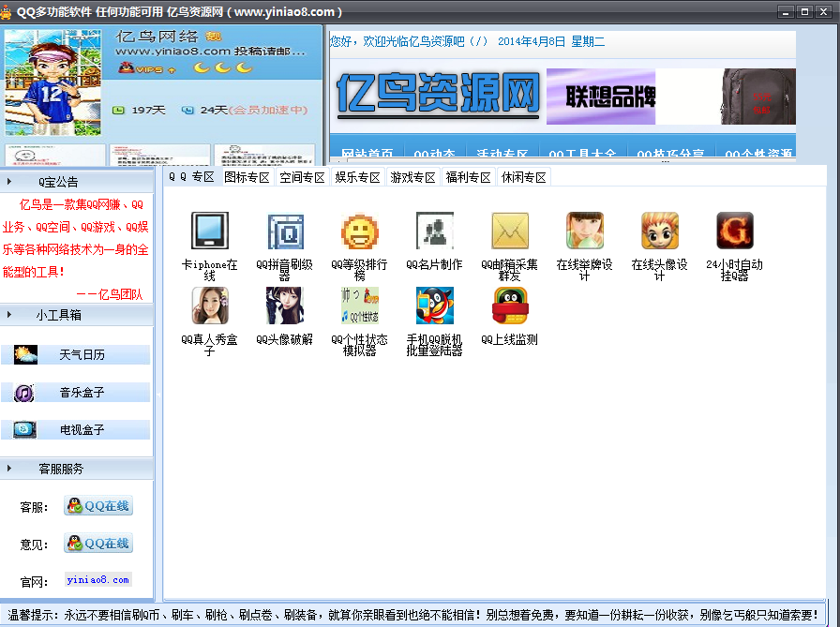840x627 pixels.
Task: Open 电视盒子 tool button
Action: (x=76, y=429)
